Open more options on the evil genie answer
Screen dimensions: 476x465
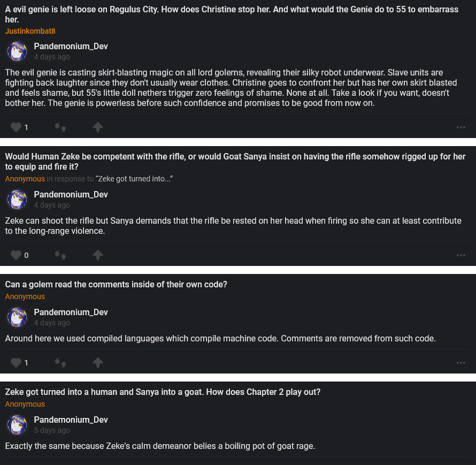tap(460, 127)
